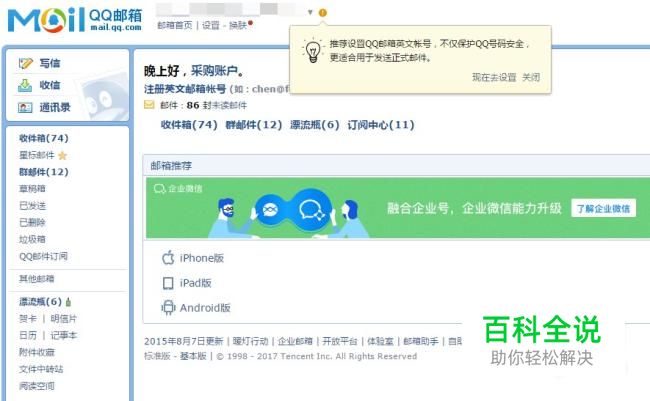Close the tip popup via 关闭
The width and height of the screenshot is (650, 401).
pos(531,78)
